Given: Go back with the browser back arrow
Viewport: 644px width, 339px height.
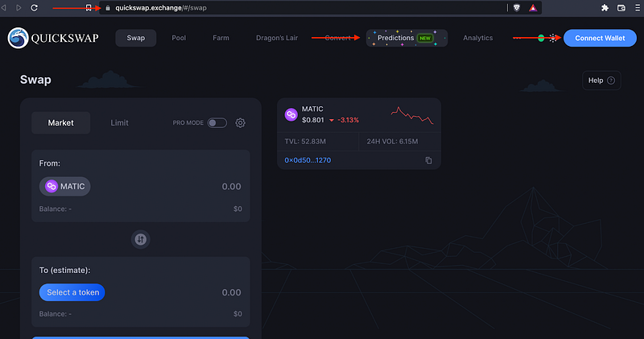Looking at the screenshot, I should tap(4, 8).
